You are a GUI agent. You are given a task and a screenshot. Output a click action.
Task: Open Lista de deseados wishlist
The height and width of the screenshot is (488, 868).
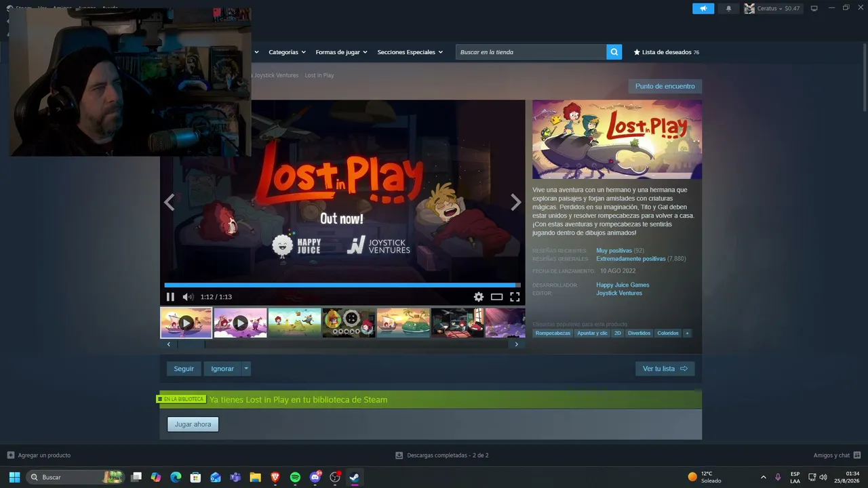pyautogui.click(x=666, y=52)
